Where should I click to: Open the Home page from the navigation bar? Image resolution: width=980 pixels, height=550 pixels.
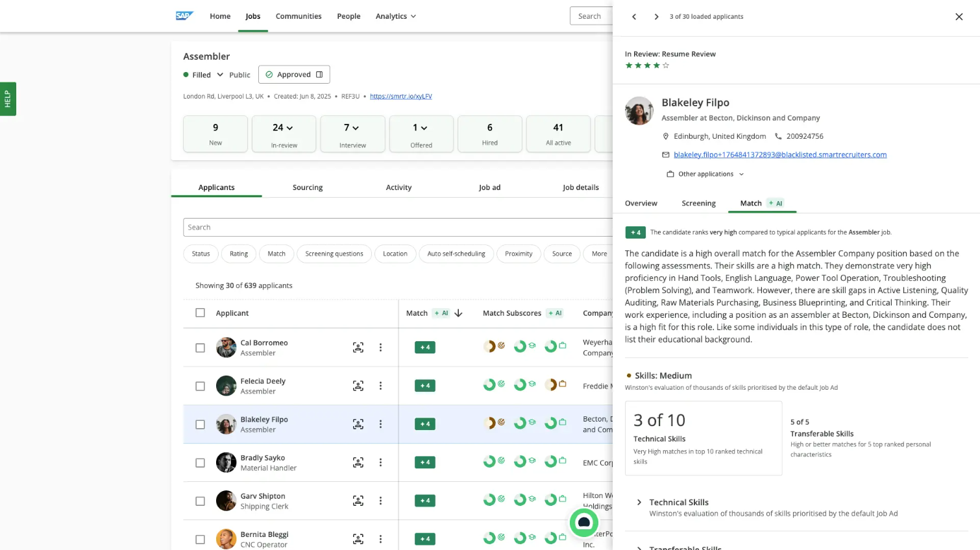220,16
